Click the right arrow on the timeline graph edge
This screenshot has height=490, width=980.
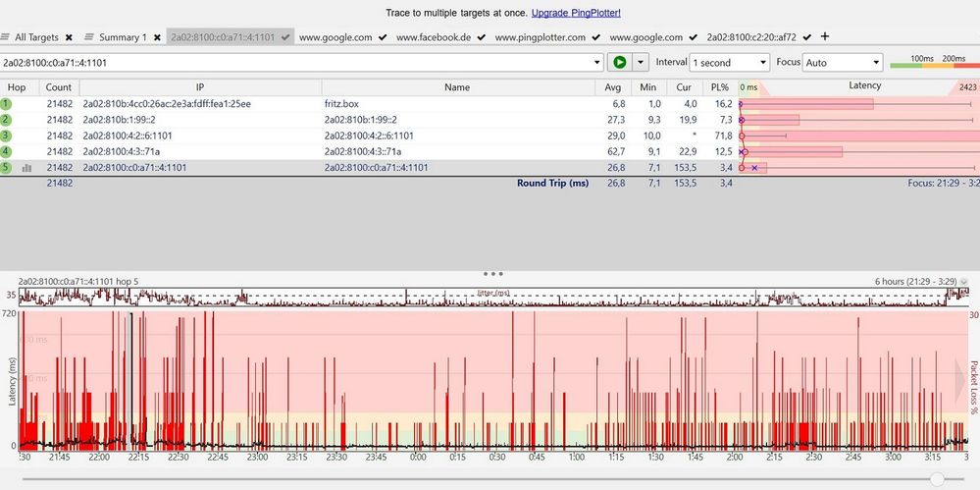coord(960,380)
